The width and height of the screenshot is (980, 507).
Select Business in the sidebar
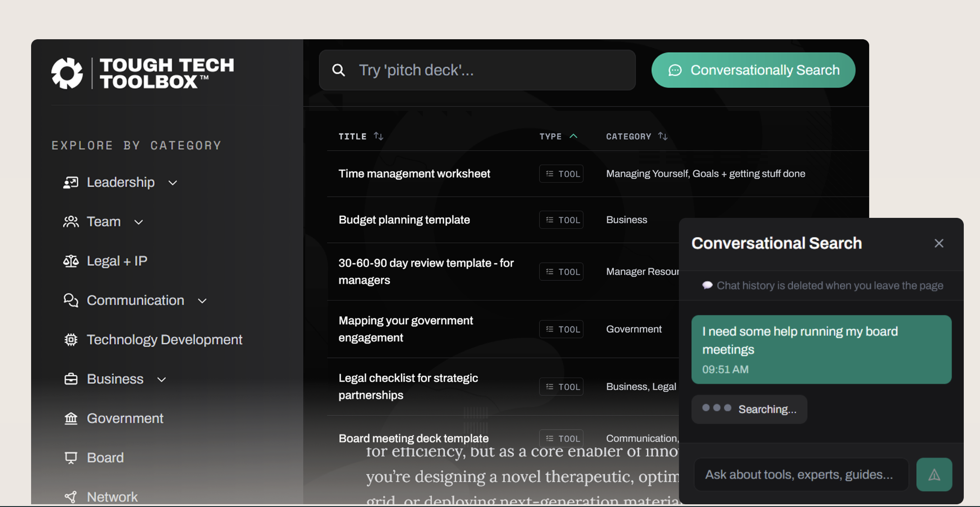tap(115, 379)
